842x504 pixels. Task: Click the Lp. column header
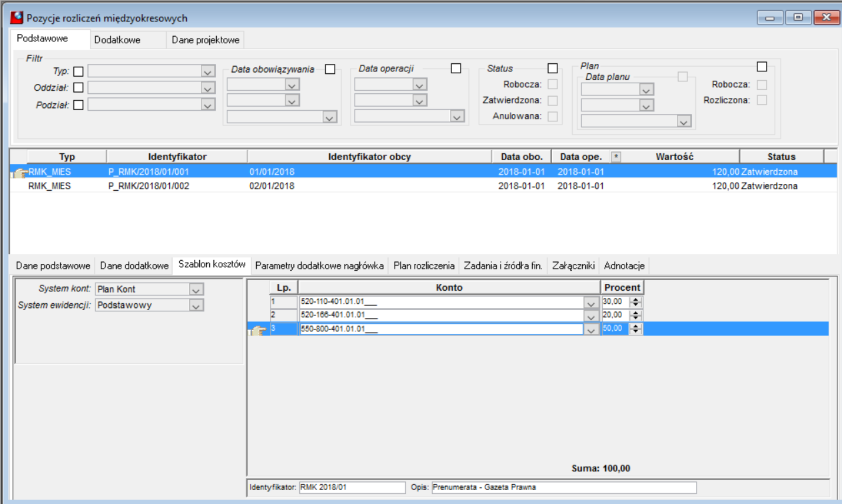pos(283,287)
